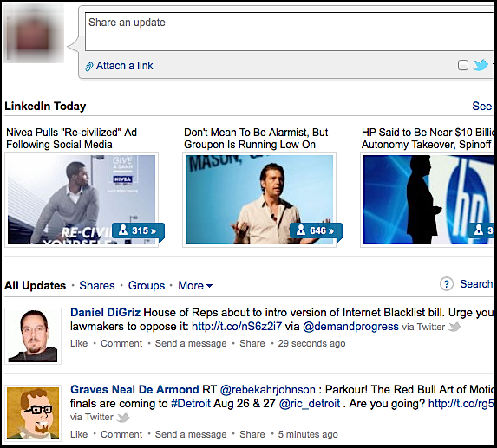Screen dimensions: 497x448
Task: Like Daniel DiGriz's update
Action: click(x=79, y=343)
